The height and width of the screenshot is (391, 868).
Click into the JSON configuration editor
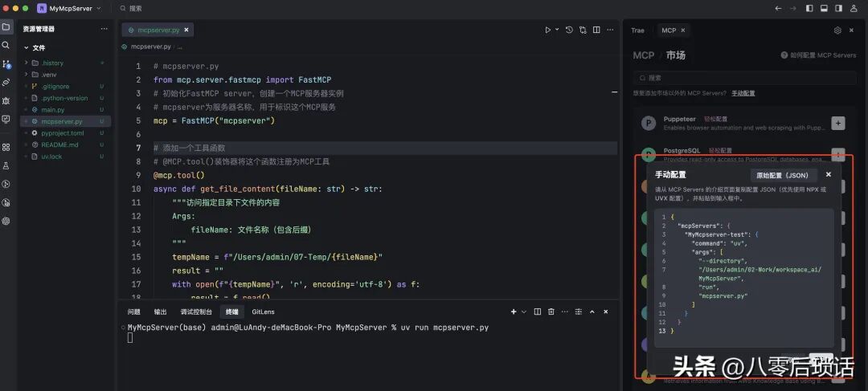pos(744,278)
